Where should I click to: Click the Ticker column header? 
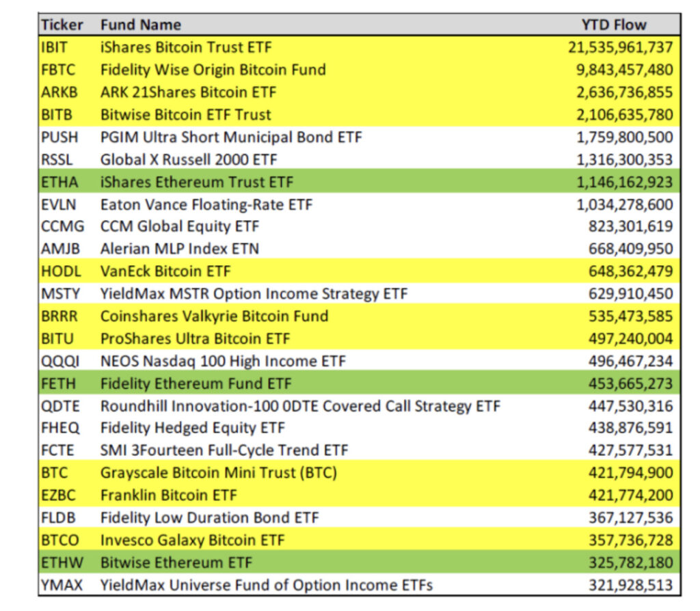62,25
